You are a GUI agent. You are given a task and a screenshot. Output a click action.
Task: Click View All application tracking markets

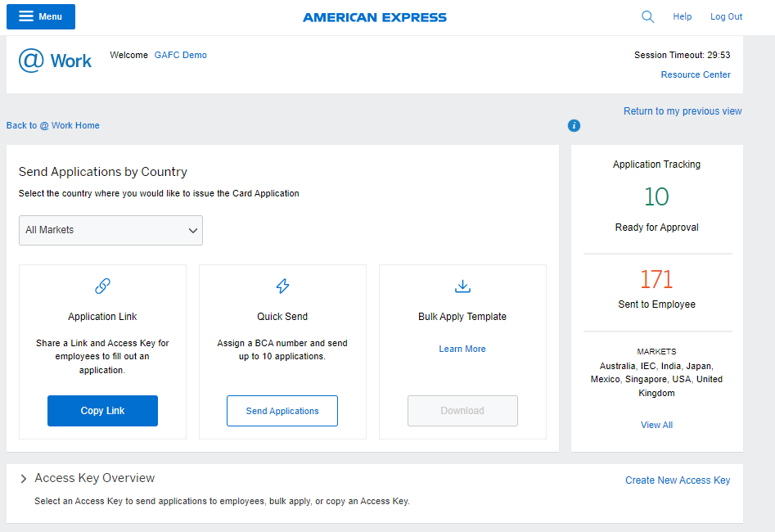[x=656, y=425]
